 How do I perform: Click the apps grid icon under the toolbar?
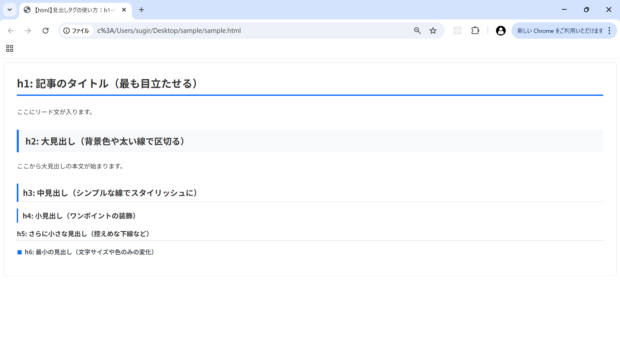9,48
